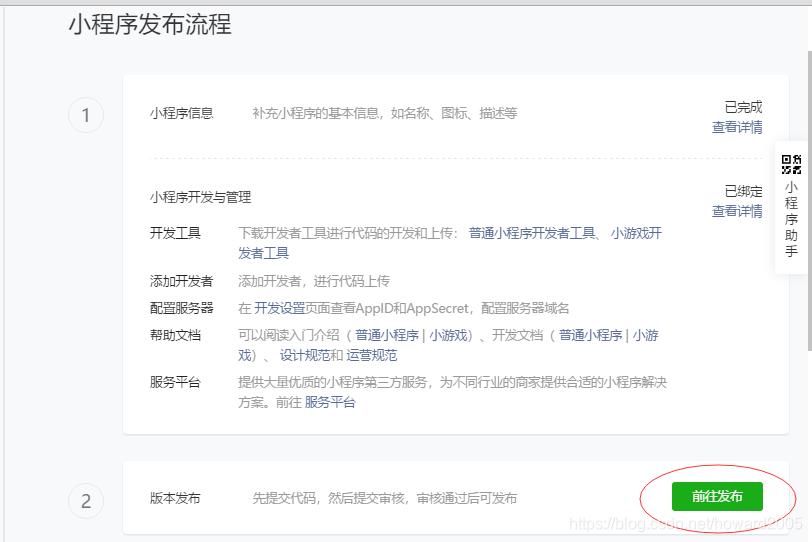Viewport: 812px width, 542px height.
Task: Open 小游戏 link in 入门介绍
Action: [448, 335]
